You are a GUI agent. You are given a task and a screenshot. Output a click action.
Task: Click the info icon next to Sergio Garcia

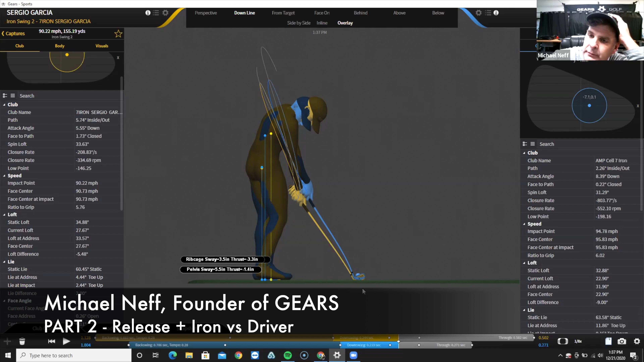tap(148, 13)
